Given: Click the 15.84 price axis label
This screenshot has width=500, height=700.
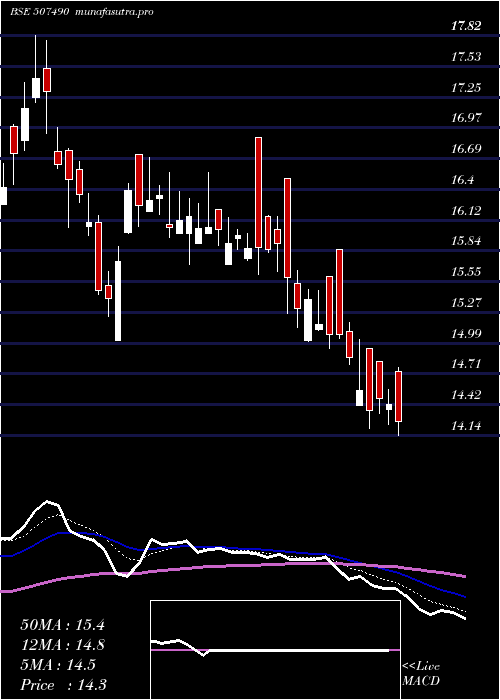Looking at the screenshot, I should pos(466,241).
